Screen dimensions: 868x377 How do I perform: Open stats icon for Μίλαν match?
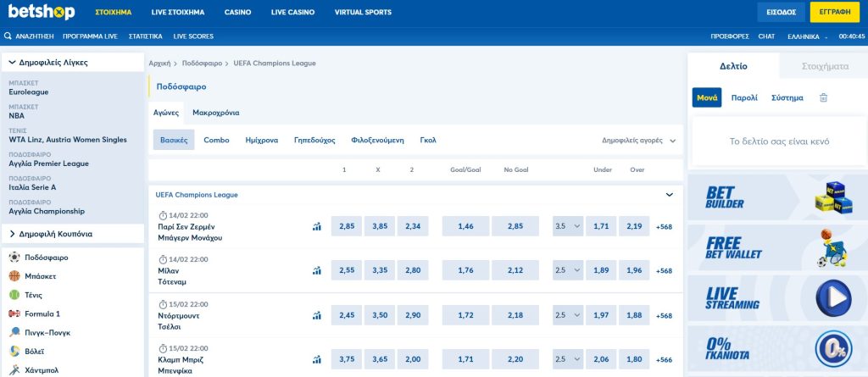(x=317, y=271)
